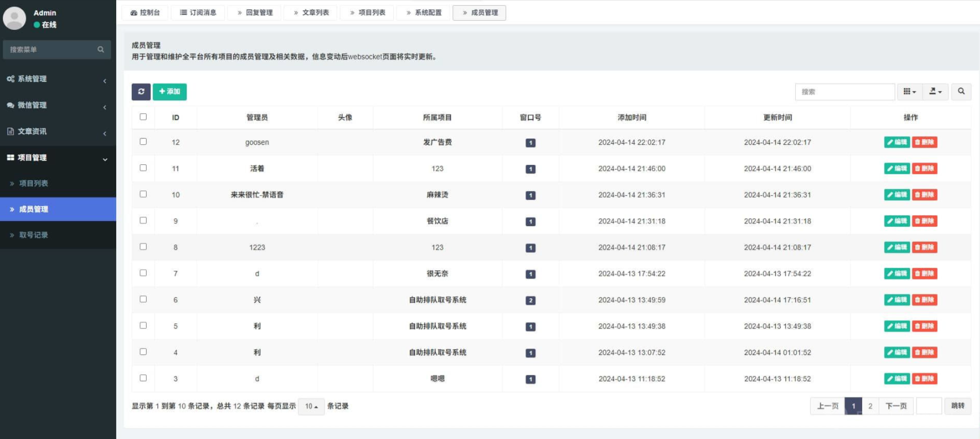Click the refresh icon button above the table

tap(141, 92)
